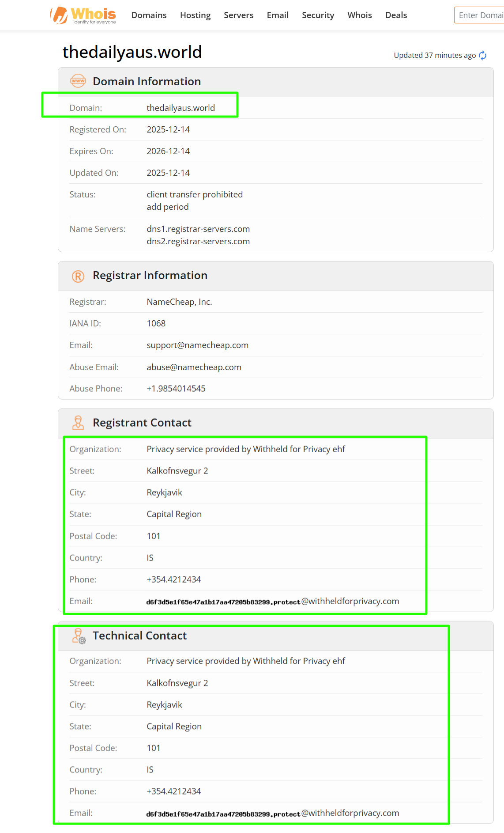Focus the Enter Domain search field
The height and width of the screenshot is (833, 504).
point(480,15)
